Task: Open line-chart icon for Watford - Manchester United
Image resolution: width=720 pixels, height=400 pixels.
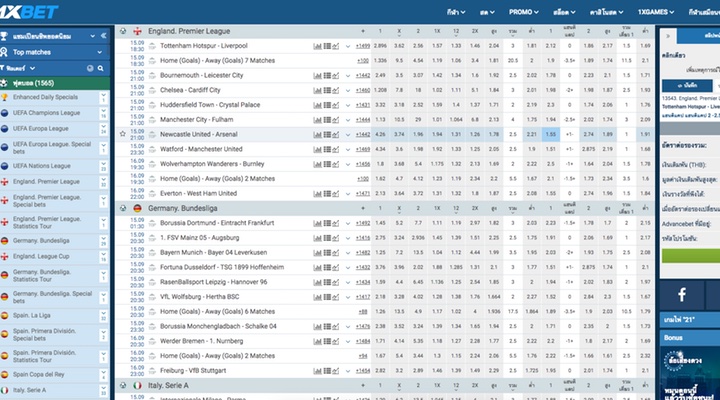Action: tap(336, 149)
